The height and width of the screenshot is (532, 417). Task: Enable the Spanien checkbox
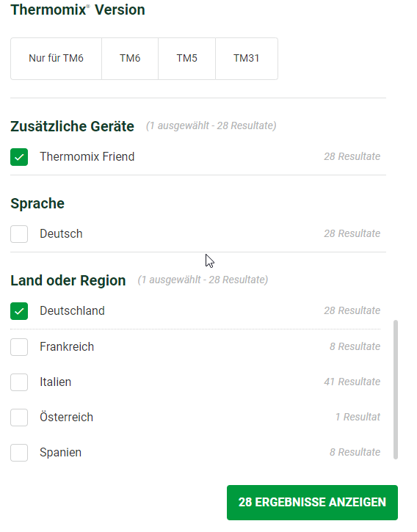19,453
